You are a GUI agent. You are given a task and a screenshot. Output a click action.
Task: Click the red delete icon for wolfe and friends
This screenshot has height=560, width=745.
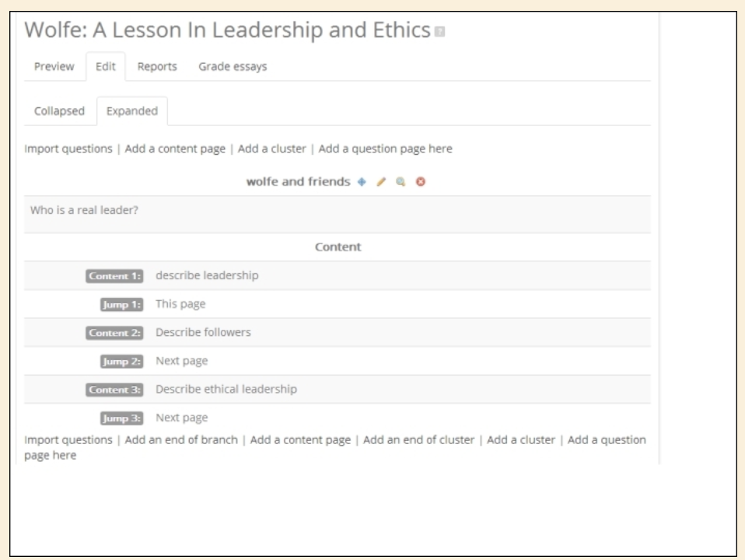[x=421, y=182]
